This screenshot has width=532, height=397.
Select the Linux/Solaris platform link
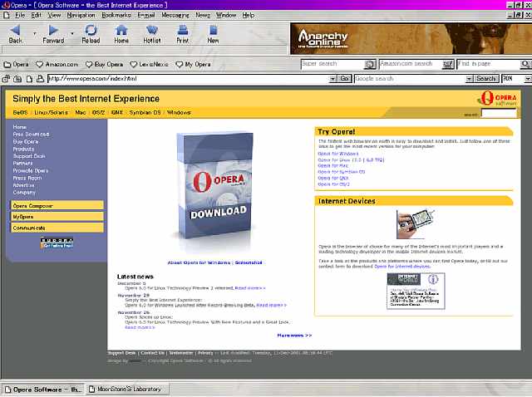[x=51, y=113]
